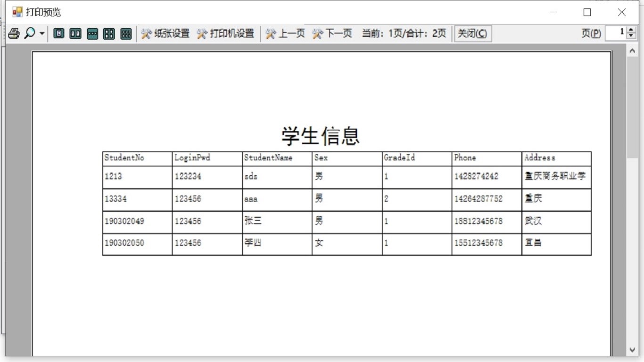Image resolution: width=644 pixels, height=362 pixels.
Task: Click the phone cell 1428274242
Action: pos(487,177)
